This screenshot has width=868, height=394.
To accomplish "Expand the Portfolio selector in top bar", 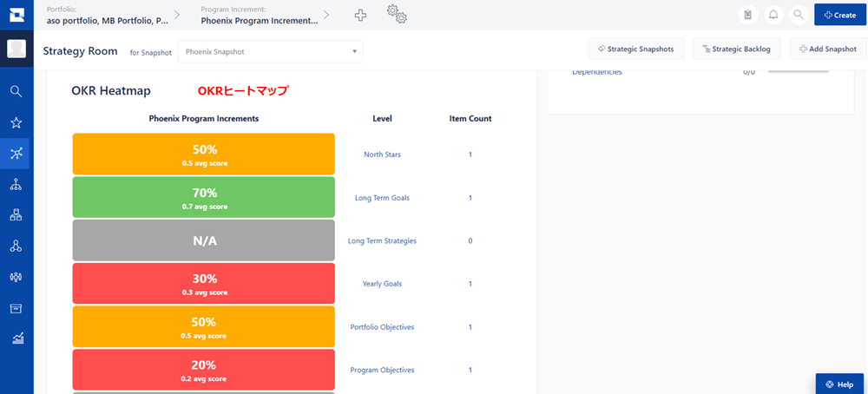I will pos(108,16).
